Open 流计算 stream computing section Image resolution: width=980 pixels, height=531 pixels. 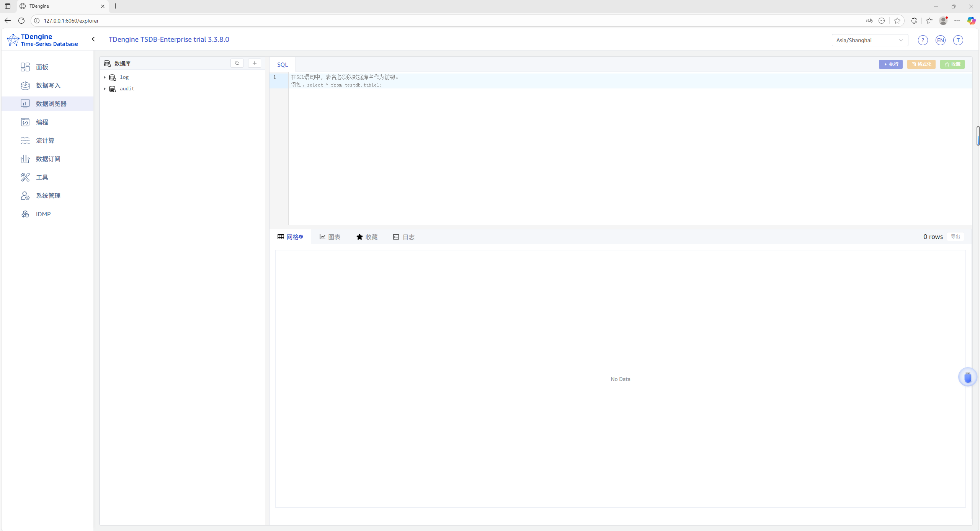pyautogui.click(x=45, y=141)
